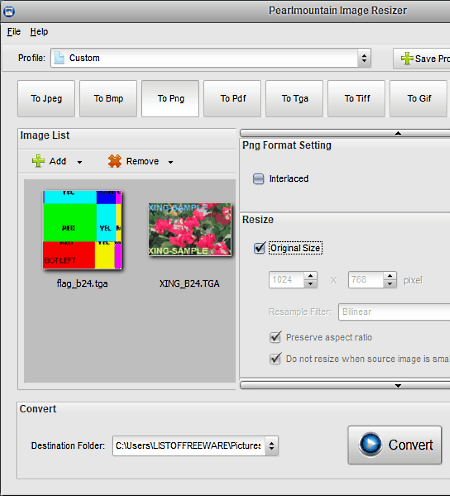
Task: Select the To Gif format tab
Action: 418,98
